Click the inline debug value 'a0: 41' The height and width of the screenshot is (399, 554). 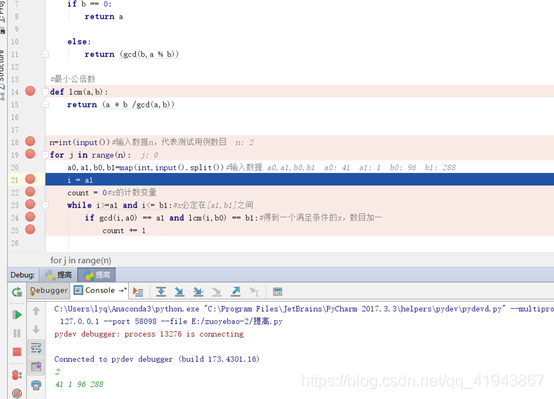coord(337,168)
